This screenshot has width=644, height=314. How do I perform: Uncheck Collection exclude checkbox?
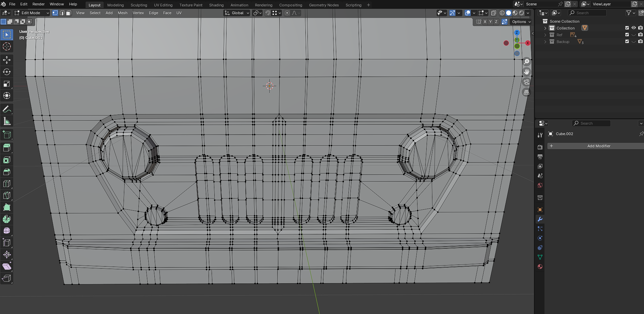(627, 28)
